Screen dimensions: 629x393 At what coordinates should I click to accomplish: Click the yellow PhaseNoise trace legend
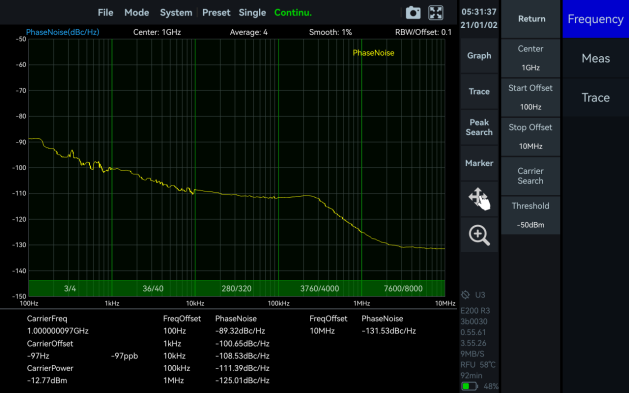click(373, 53)
